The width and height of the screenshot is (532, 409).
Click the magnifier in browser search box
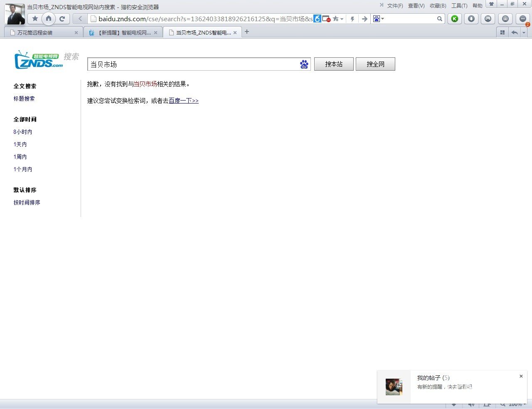click(440, 19)
